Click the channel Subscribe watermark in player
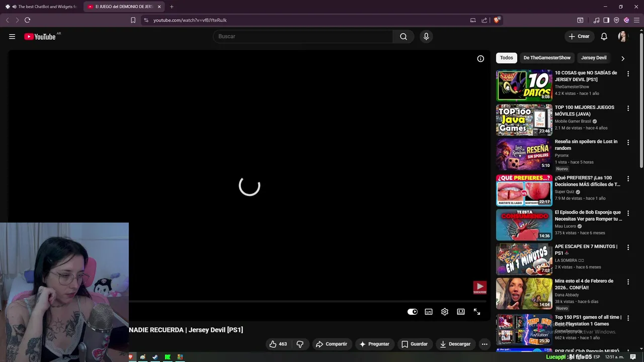The height and width of the screenshot is (362, 644). 479,288
